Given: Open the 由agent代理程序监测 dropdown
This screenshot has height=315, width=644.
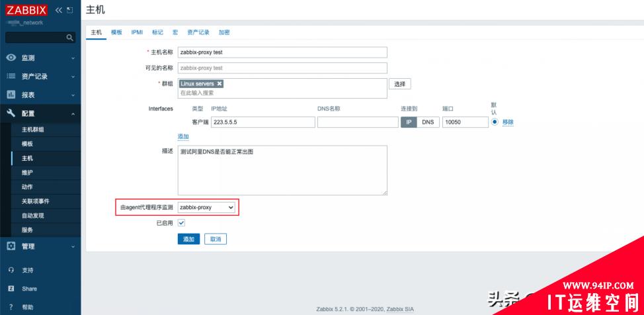Looking at the screenshot, I should (206, 208).
